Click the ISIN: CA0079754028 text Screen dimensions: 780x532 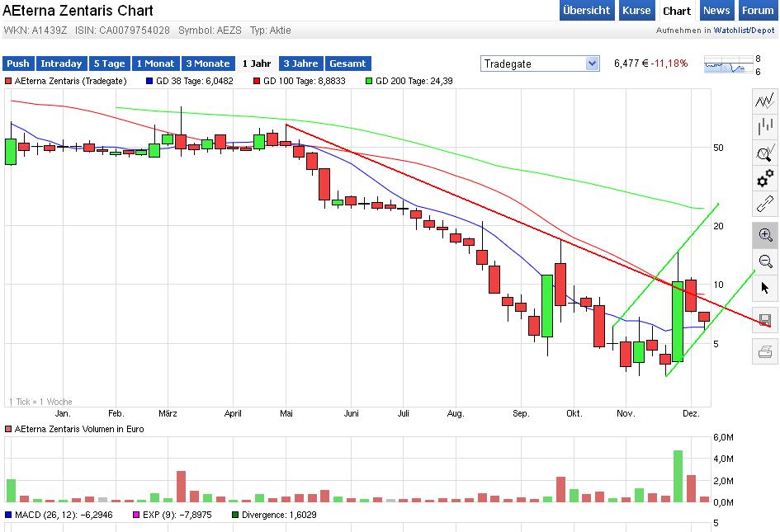click(122, 31)
